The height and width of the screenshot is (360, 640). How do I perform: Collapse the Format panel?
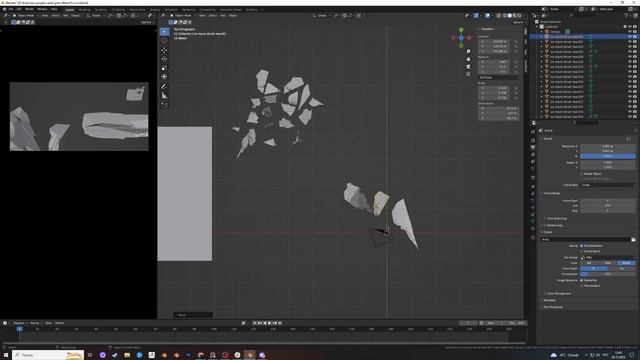coord(548,139)
